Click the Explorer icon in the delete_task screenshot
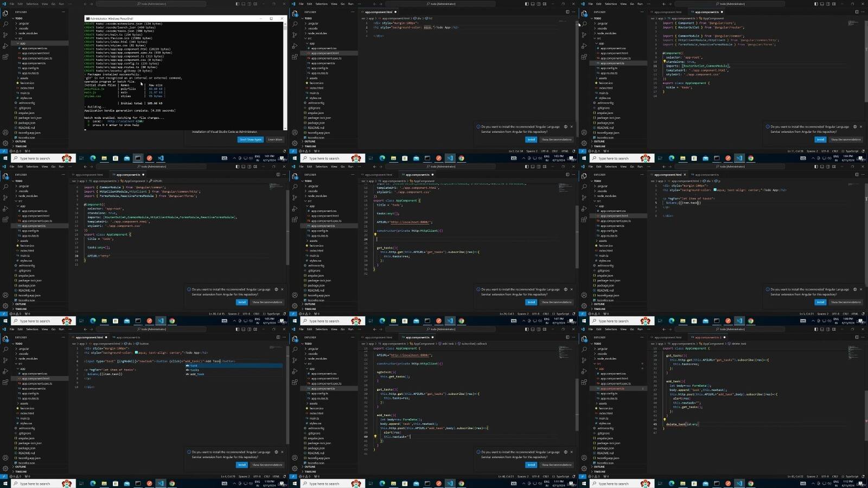Image resolution: width=868 pixels, height=488 pixels. point(584,339)
